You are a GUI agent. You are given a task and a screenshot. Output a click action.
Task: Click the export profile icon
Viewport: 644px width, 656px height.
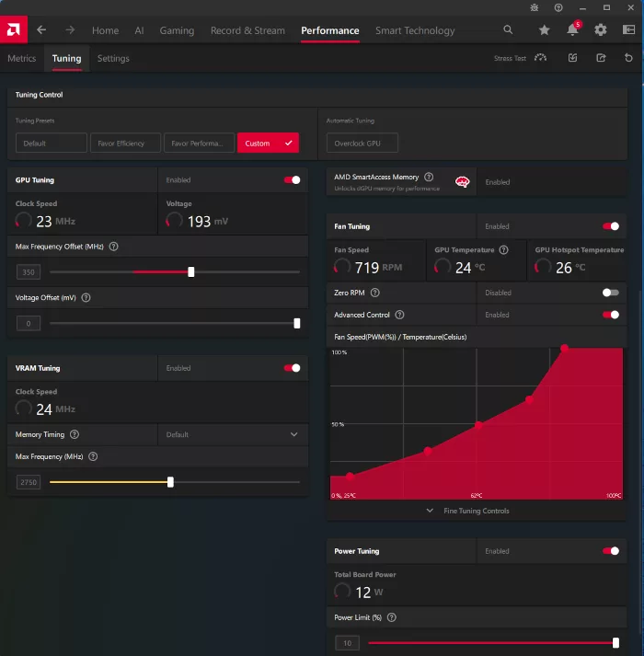601,58
